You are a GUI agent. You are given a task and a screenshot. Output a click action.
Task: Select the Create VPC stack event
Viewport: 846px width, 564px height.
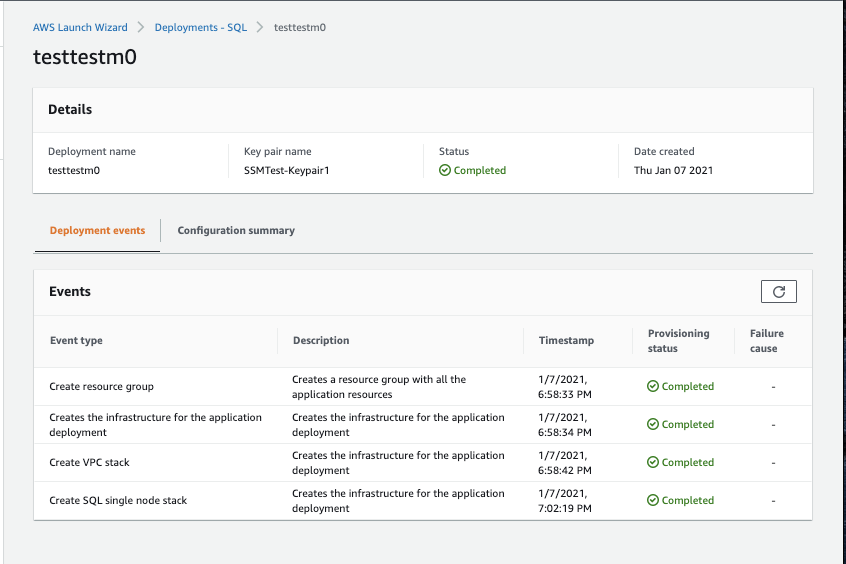coord(90,463)
